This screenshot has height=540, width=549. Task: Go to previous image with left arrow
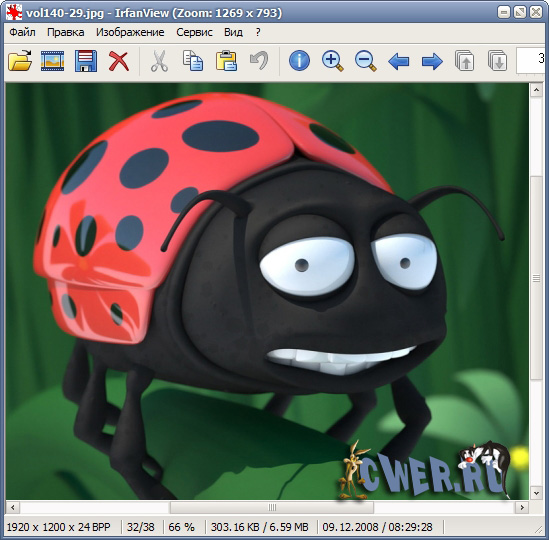tap(399, 61)
